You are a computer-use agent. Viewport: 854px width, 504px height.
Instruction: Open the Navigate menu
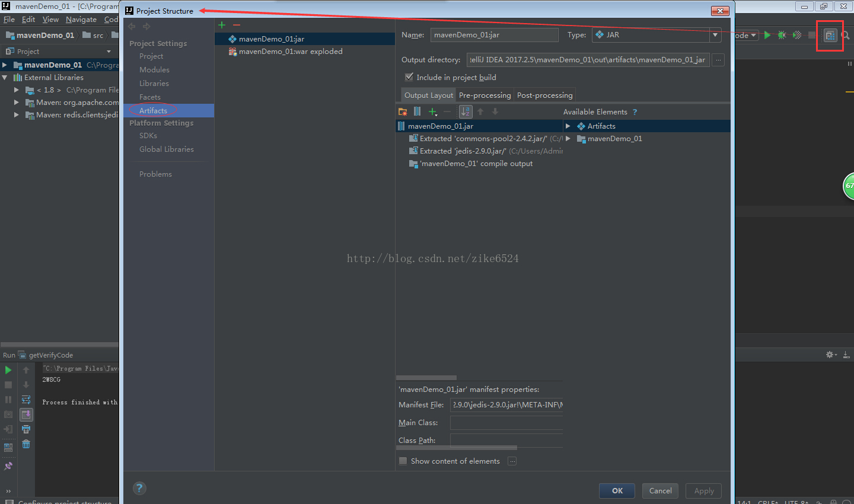(81, 20)
